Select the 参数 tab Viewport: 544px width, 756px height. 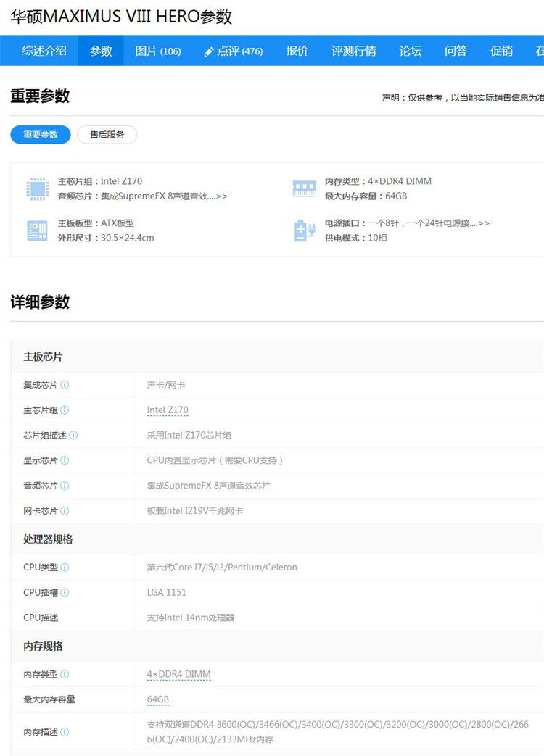[101, 51]
